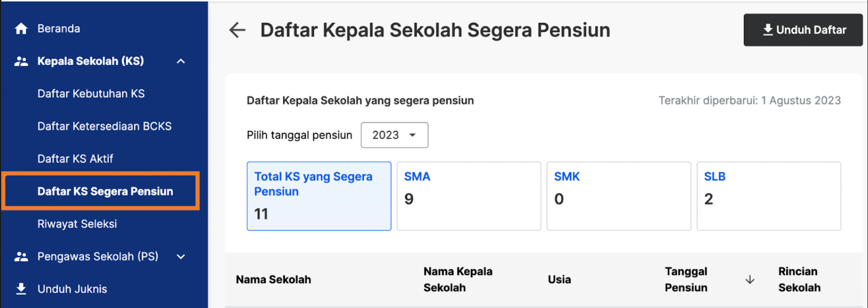Click the Beranda home icon
The width and height of the screenshot is (868, 308).
pos(21,28)
